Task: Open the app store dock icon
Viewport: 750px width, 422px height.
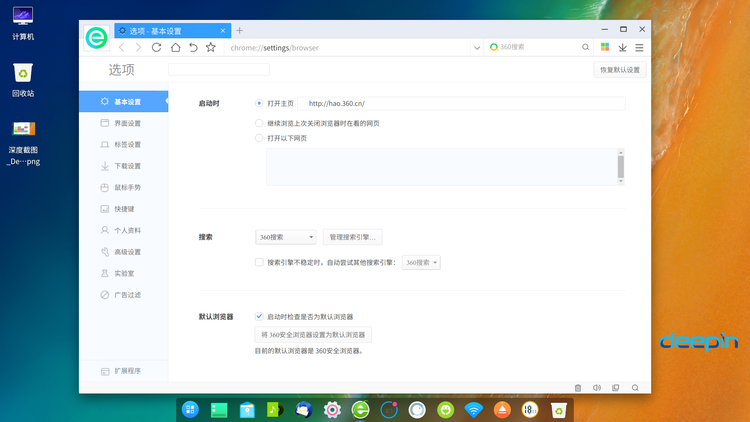Action: tap(247, 410)
